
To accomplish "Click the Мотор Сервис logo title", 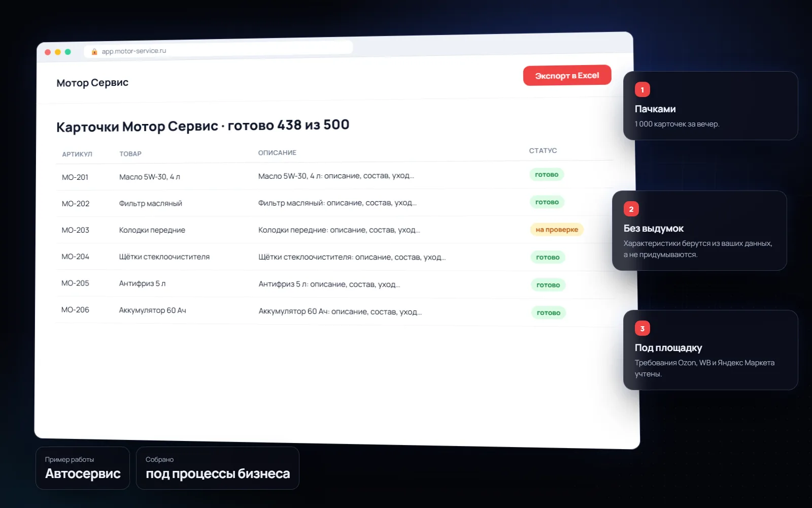I will tap(92, 83).
